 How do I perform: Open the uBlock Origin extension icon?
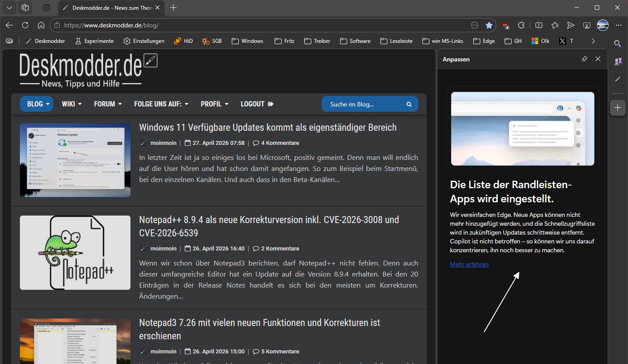pos(505,26)
